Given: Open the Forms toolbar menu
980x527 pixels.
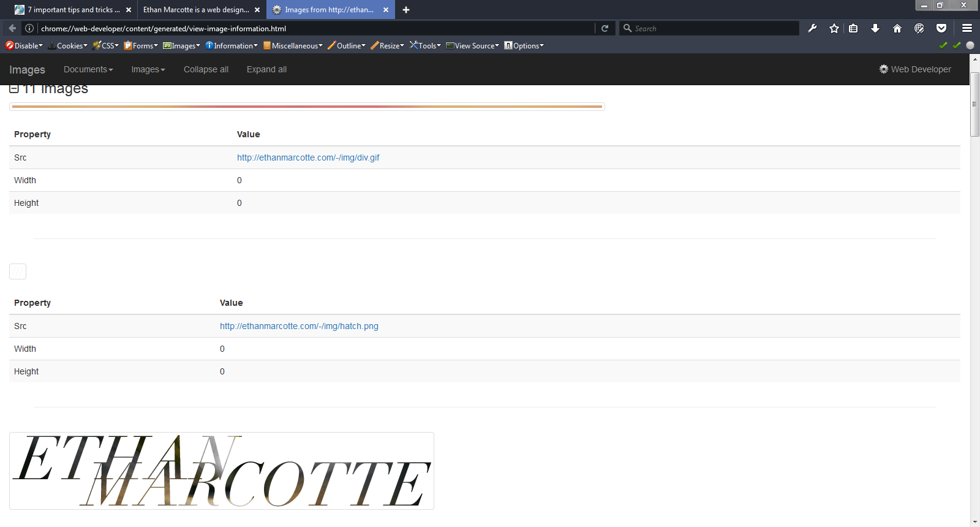Looking at the screenshot, I should tap(141, 45).
